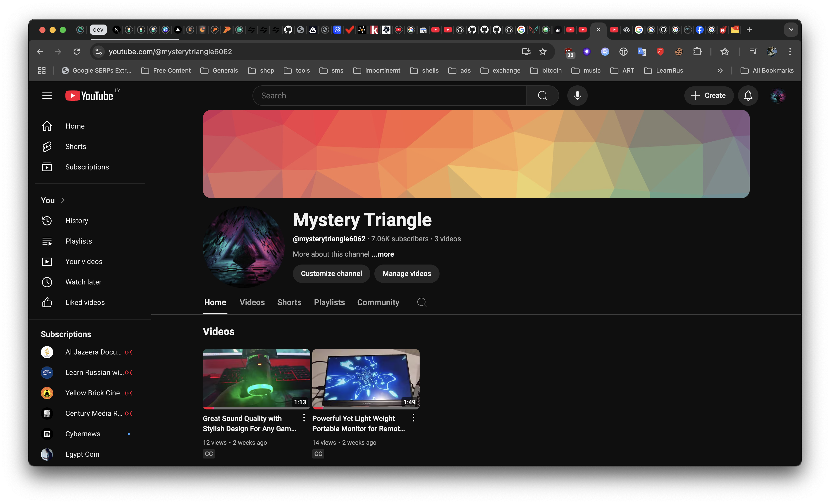
Task: Open new browser tab with plus
Action: pos(749,30)
